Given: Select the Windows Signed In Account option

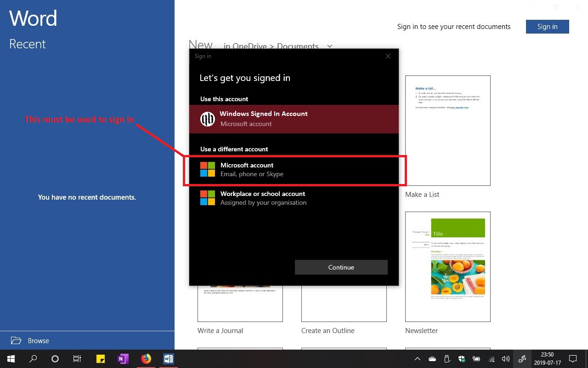Looking at the screenshot, I should click(294, 119).
